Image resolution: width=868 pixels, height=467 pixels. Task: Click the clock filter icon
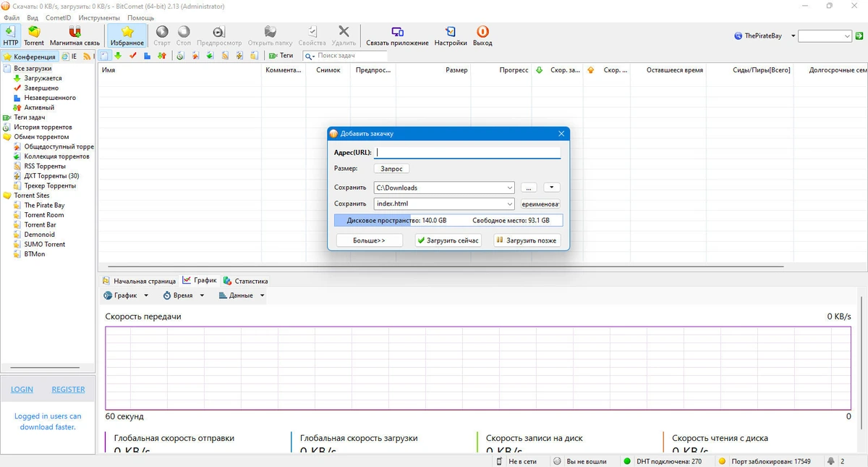click(x=180, y=56)
